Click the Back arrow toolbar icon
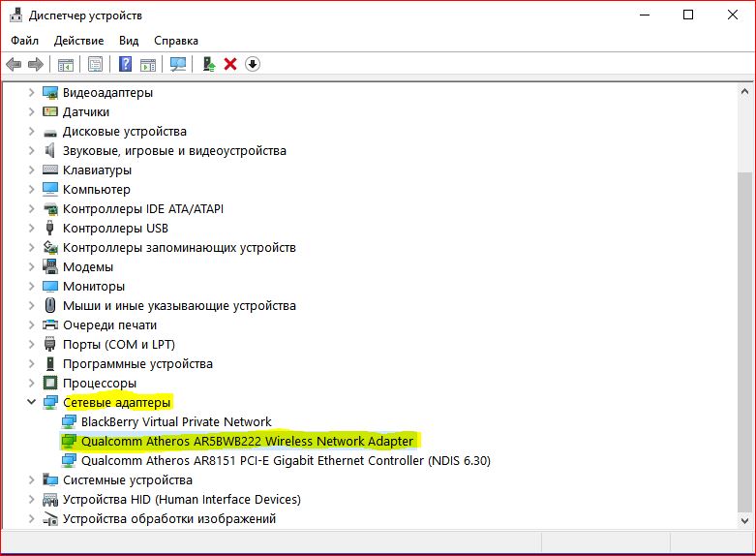 pyautogui.click(x=14, y=64)
